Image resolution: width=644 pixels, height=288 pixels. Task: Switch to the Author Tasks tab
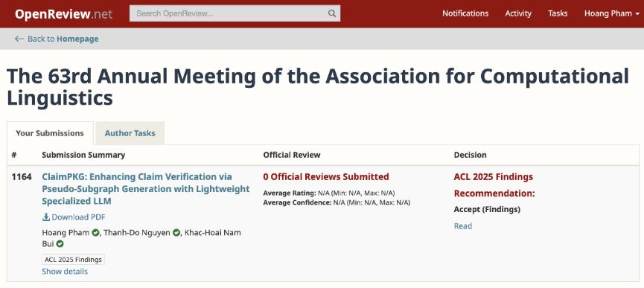[130, 133]
